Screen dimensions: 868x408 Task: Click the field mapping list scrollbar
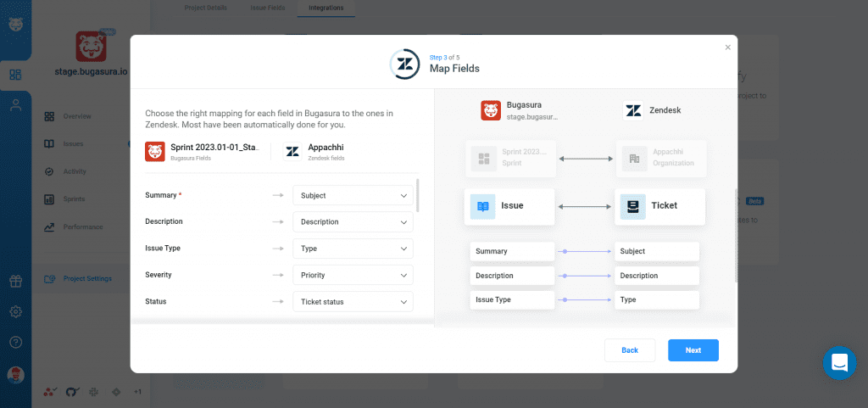[x=417, y=195]
